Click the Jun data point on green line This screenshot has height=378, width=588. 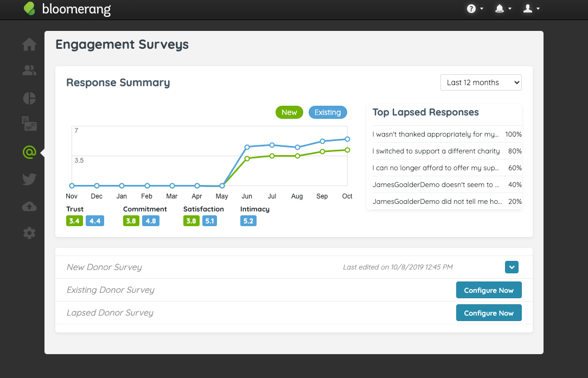click(x=247, y=158)
